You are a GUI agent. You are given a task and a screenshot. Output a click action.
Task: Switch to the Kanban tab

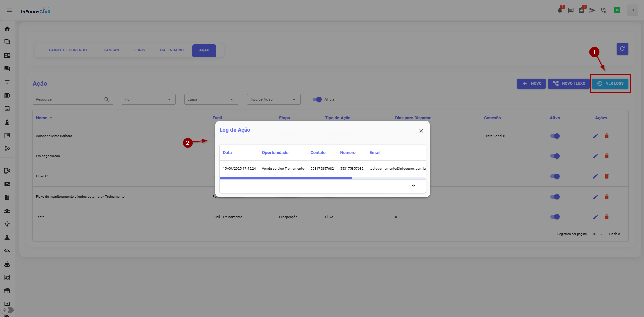[111, 50]
